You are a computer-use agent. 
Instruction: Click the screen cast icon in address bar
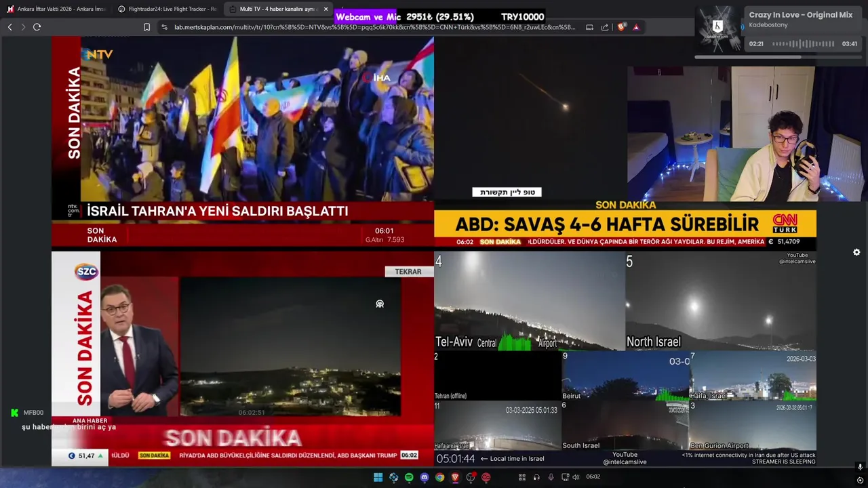coord(589,27)
